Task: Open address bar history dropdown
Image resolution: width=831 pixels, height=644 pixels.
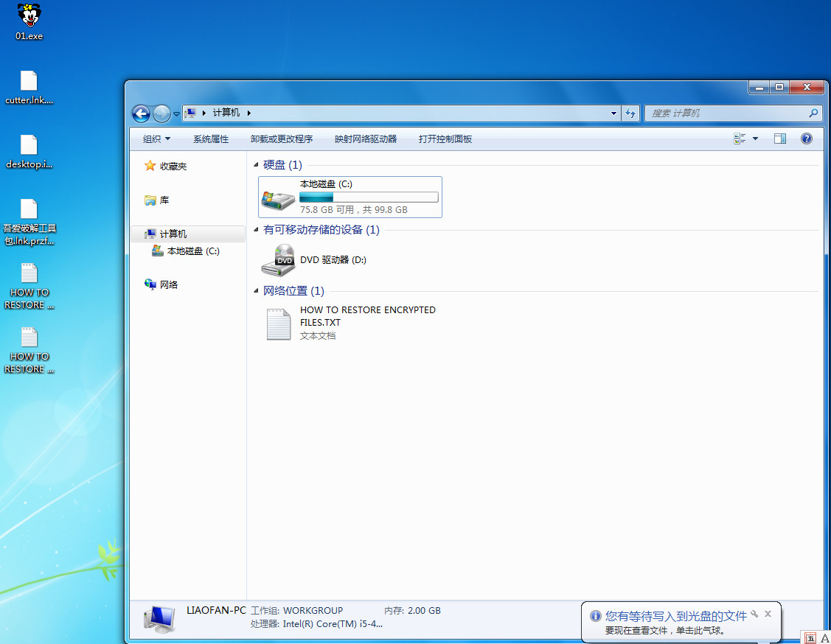Action: tap(614, 113)
